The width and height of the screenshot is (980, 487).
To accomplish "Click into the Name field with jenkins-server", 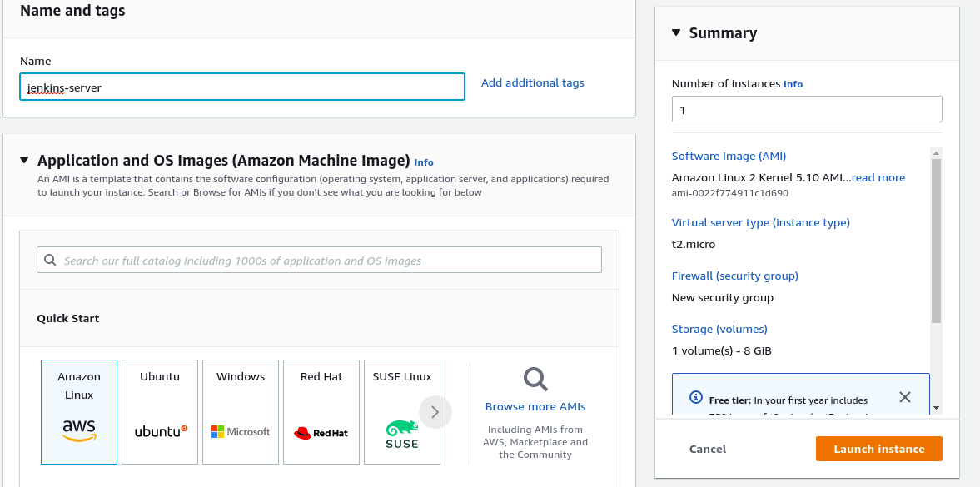I will [242, 87].
